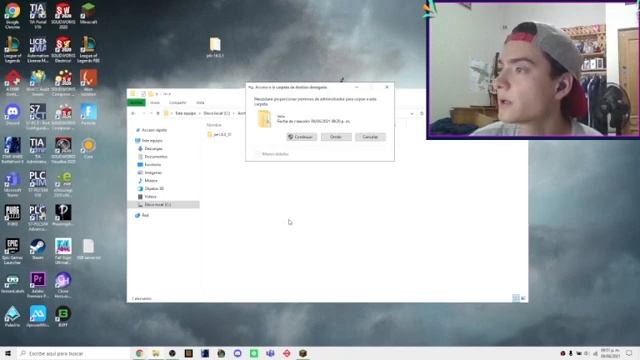Select the jre folder on the desktop
Image resolution: width=640 pixels, height=360 pixels.
click(215, 47)
